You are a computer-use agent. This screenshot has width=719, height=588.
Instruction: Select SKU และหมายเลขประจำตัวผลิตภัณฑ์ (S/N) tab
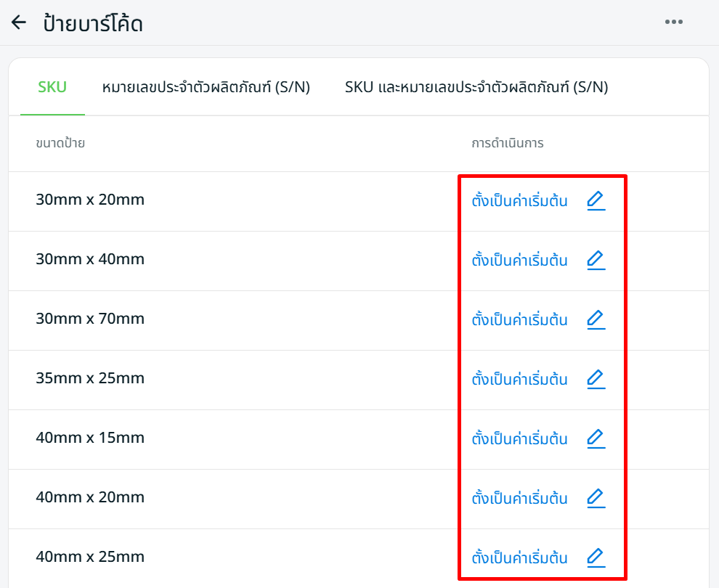click(476, 88)
